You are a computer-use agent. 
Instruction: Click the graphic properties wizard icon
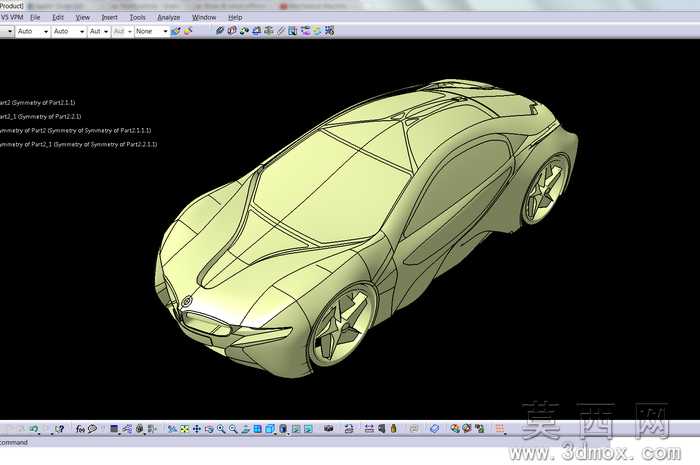(x=188, y=31)
